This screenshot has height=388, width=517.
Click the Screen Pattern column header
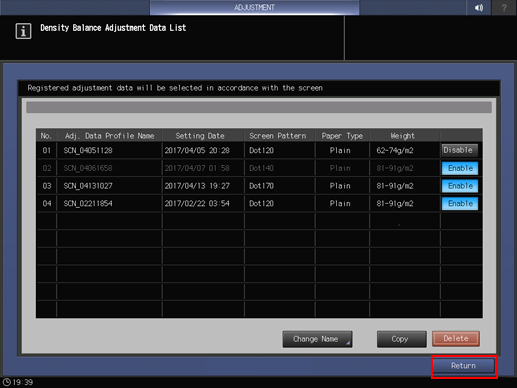278,136
